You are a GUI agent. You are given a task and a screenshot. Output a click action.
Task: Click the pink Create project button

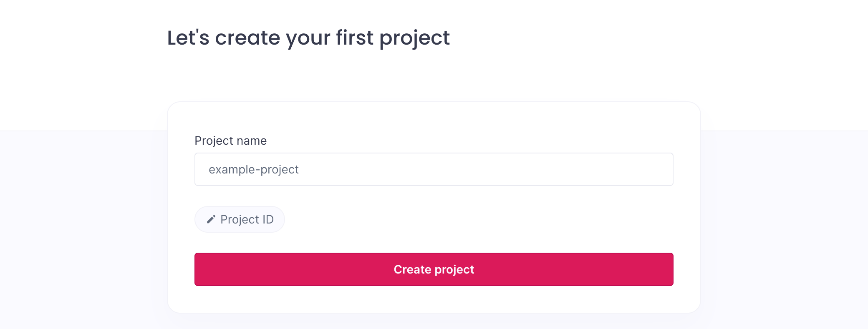[434, 269]
